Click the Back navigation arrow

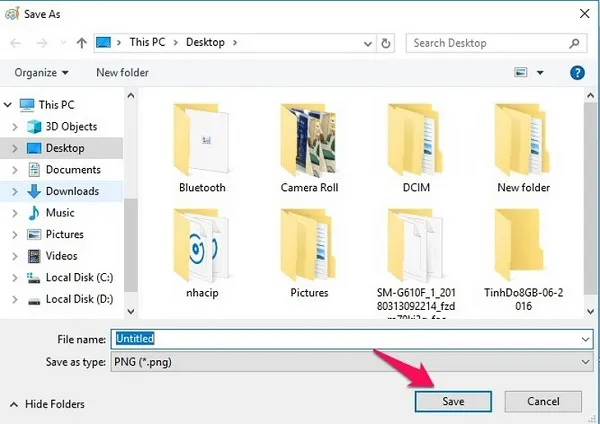[x=17, y=43]
